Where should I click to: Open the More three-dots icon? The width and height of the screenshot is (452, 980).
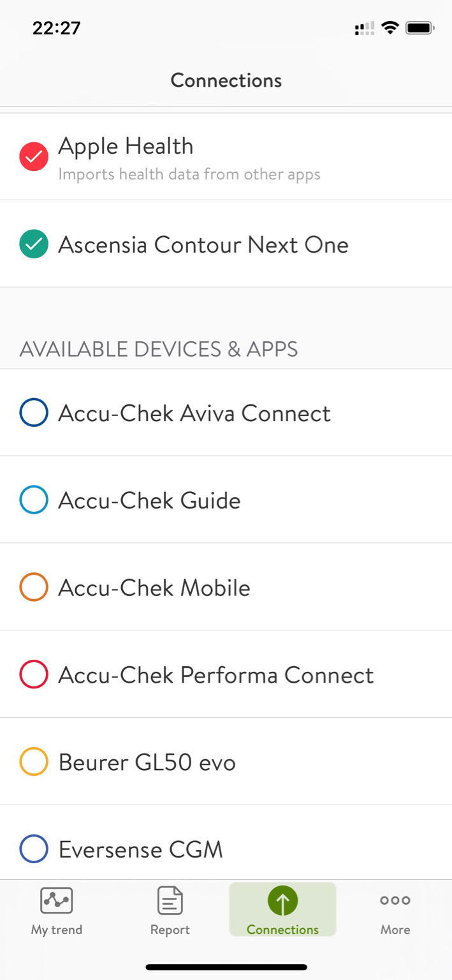(395, 900)
